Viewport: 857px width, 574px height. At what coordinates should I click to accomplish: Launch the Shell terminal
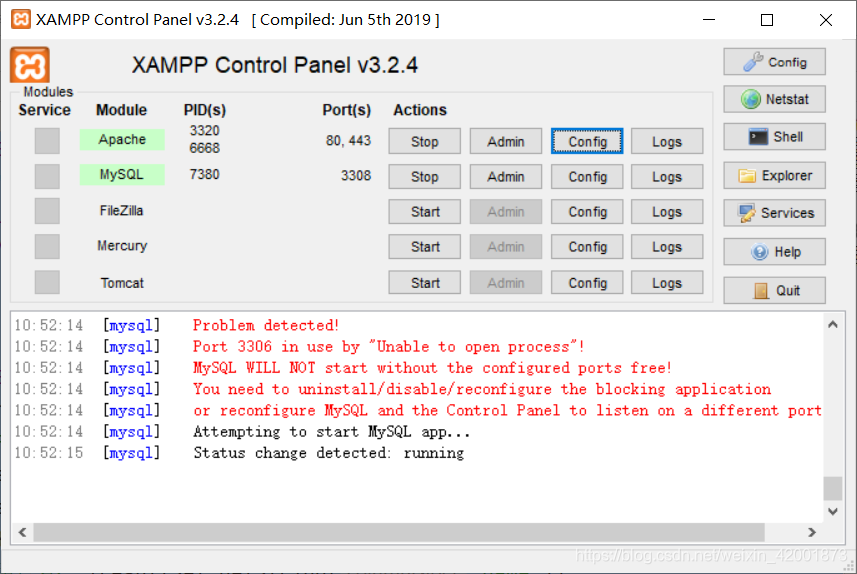pos(774,137)
